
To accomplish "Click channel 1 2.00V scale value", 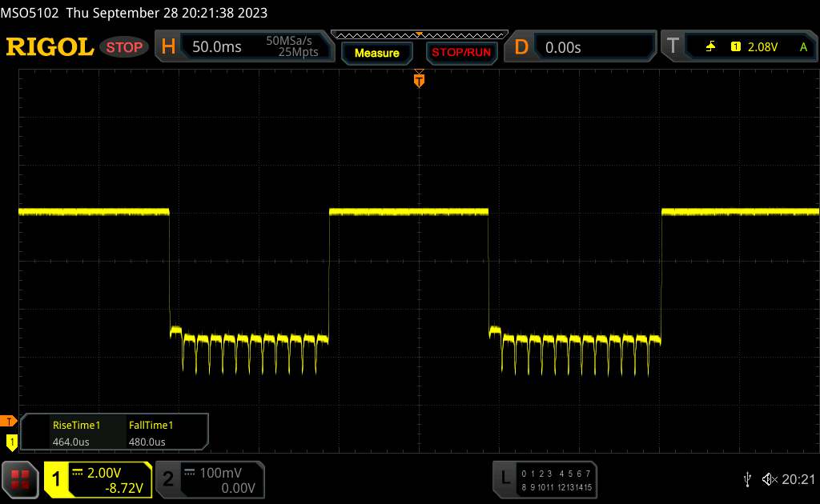I will [x=103, y=473].
